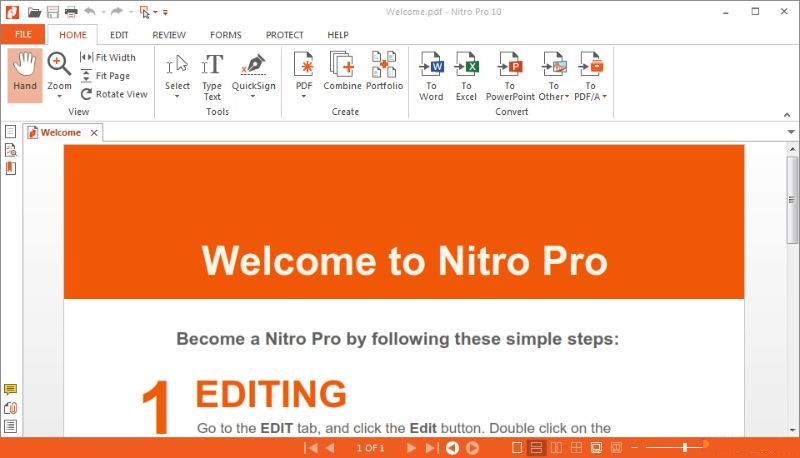This screenshot has height=458, width=800.
Task: Click the vertical scrollbar thumb
Action: pos(792,200)
